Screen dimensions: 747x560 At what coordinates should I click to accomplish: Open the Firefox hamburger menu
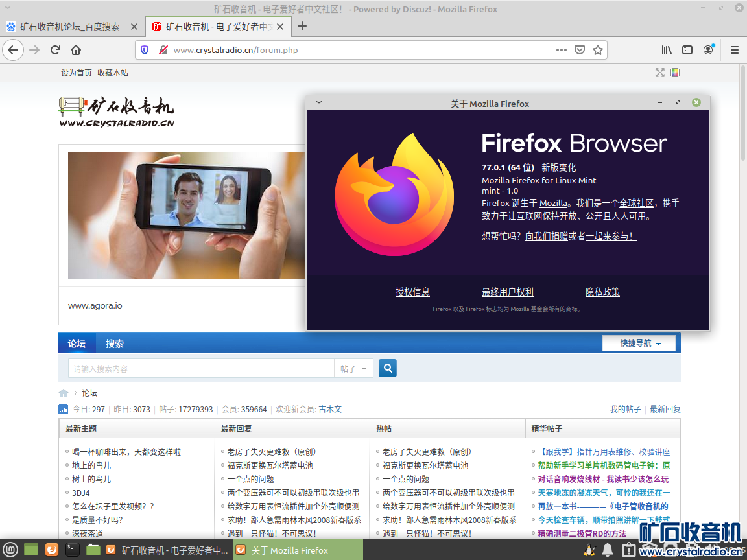(x=734, y=50)
